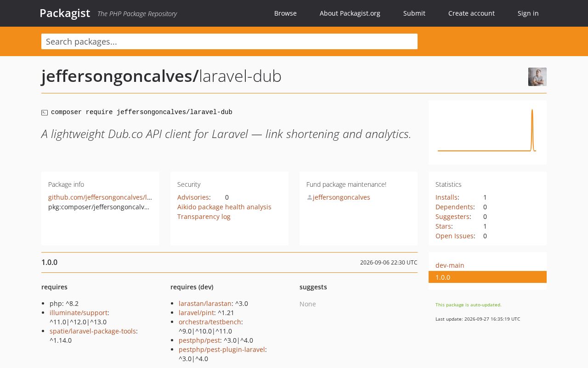View the Suggesters list

(x=452, y=217)
